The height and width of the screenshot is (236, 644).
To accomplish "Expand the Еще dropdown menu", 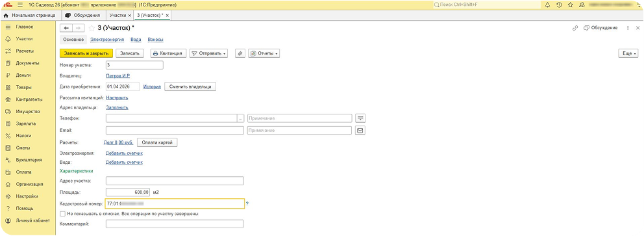I will click(x=629, y=53).
